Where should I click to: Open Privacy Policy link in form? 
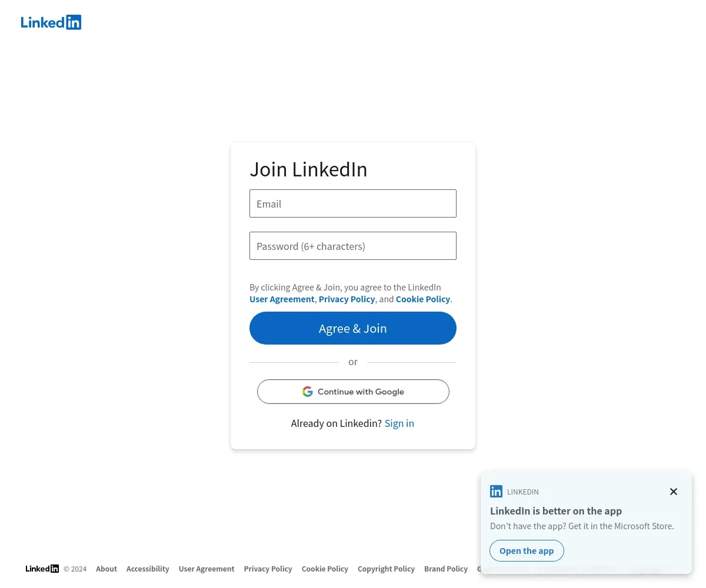tap(347, 299)
